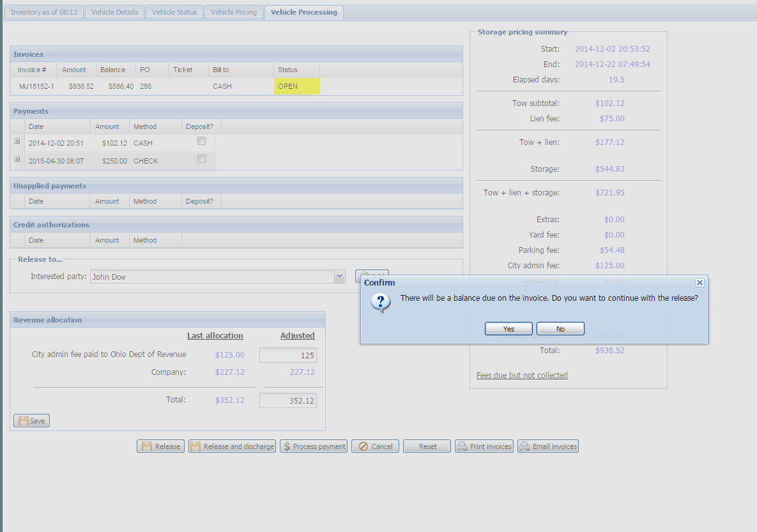Image resolution: width=757 pixels, height=532 pixels.
Task: Select the MJ18152-1 invoice row
Action: pos(36,86)
